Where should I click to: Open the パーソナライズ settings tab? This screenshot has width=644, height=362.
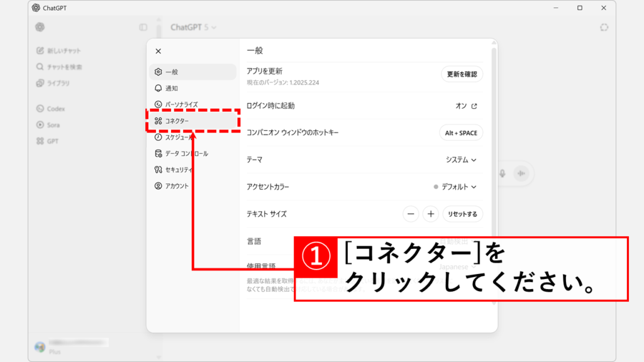click(192, 104)
